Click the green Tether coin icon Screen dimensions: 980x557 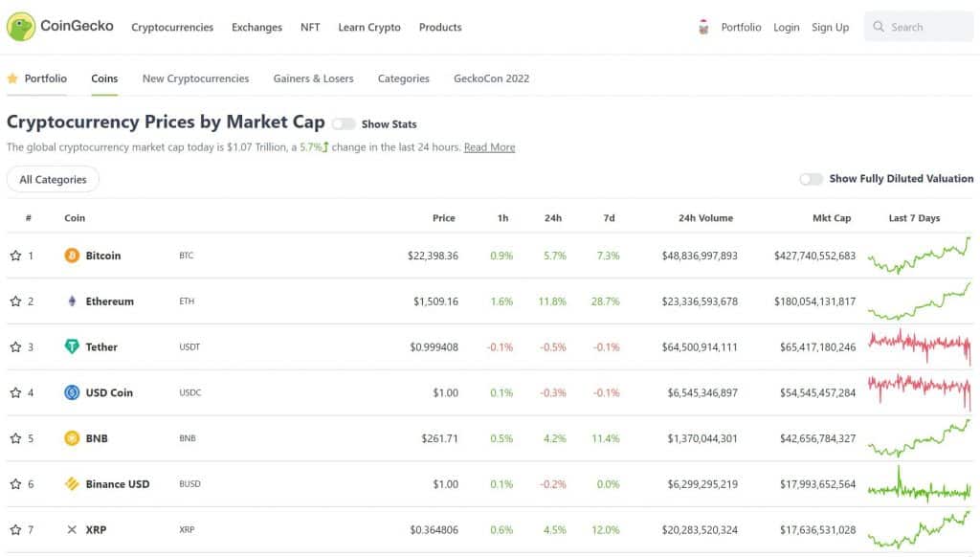point(72,346)
